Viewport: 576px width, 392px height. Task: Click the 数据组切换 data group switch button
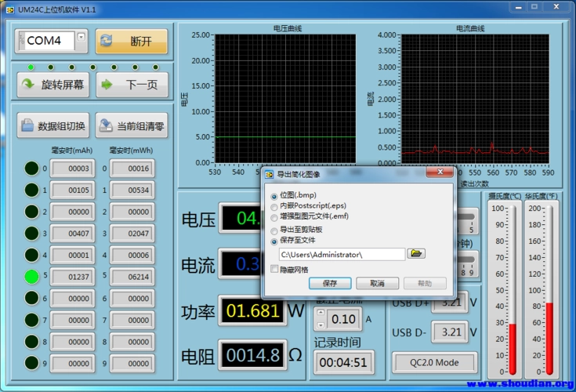pyautogui.click(x=53, y=125)
